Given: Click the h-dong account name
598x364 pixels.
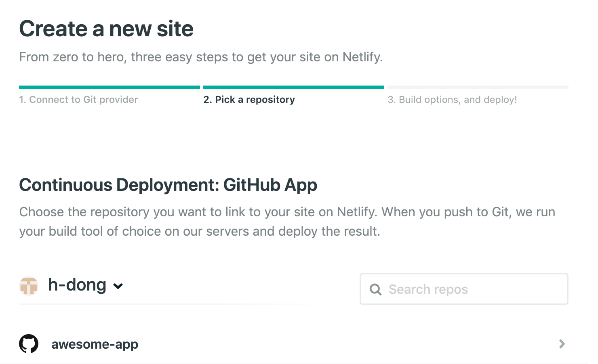Looking at the screenshot, I should point(77,285).
